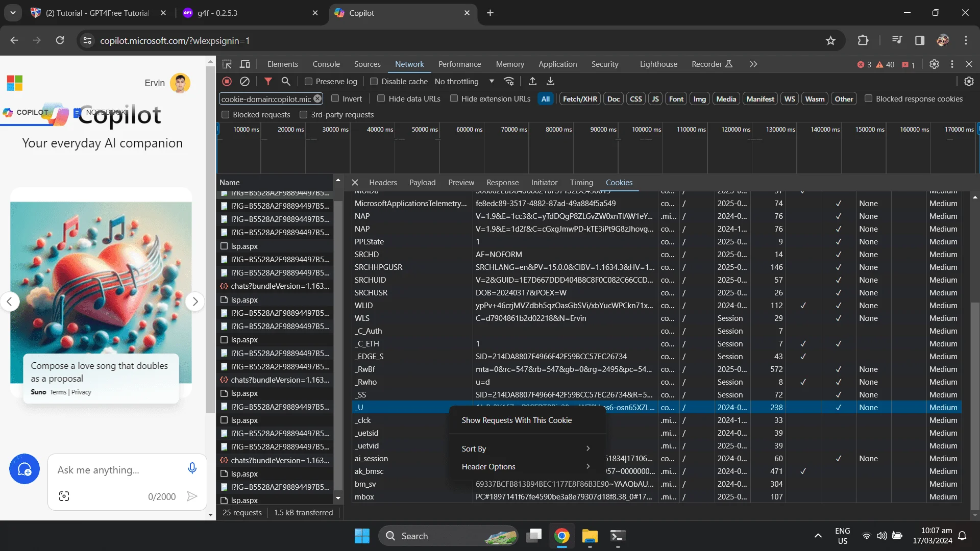Viewport: 980px width, 551px height.
Task: Import HAR file upload icon
Action: pos(532,81)
